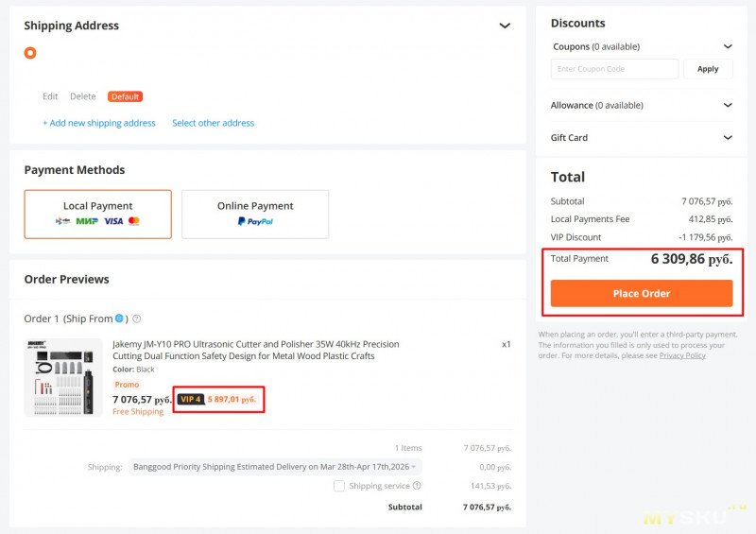Click the PayPal logo icon
Viewport: 756px width, 534px height.
[x=255, y=221]
